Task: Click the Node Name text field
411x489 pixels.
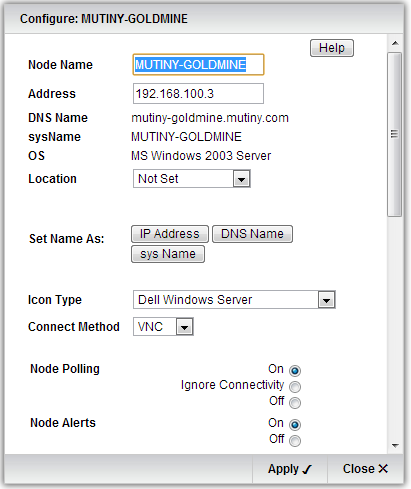Action: 198,64
